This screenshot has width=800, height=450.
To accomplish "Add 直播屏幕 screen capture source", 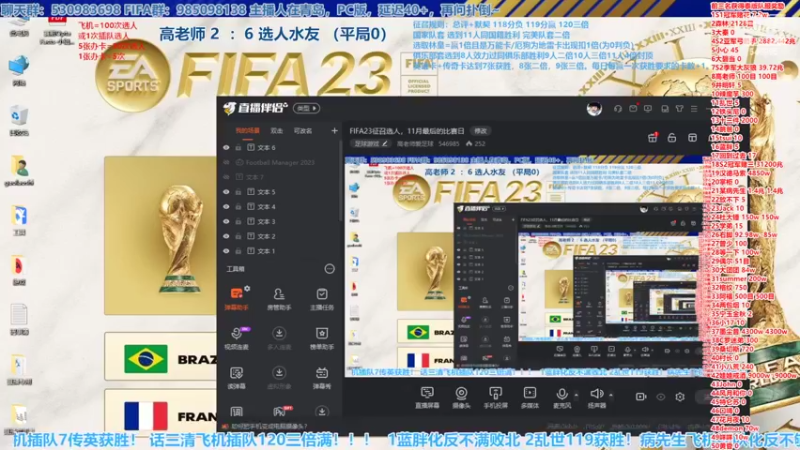I will tap(427, 397).
